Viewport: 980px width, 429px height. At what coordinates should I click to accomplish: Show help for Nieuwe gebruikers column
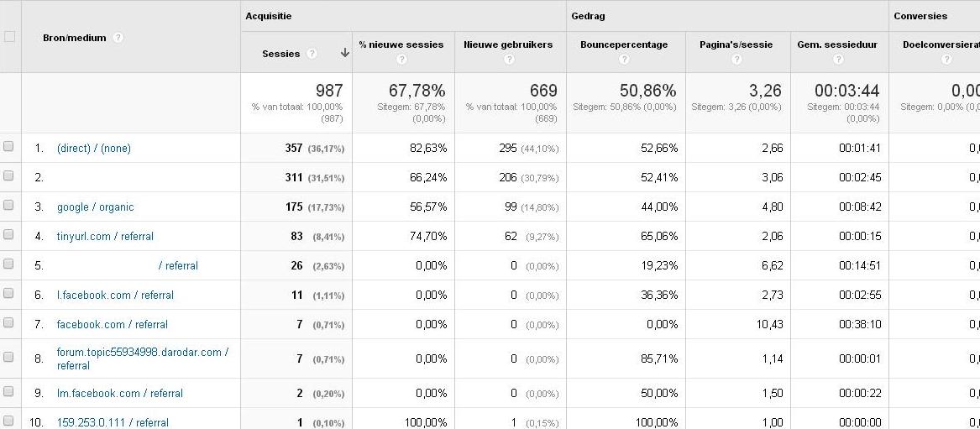pos(510,60)
